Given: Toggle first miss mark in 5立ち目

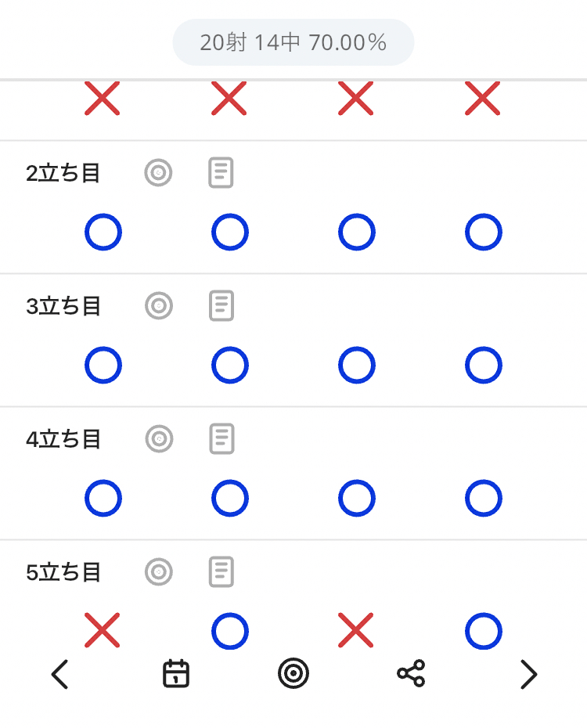Looking at the screenshot, I should pyautogui.click(x=103, y=631).
